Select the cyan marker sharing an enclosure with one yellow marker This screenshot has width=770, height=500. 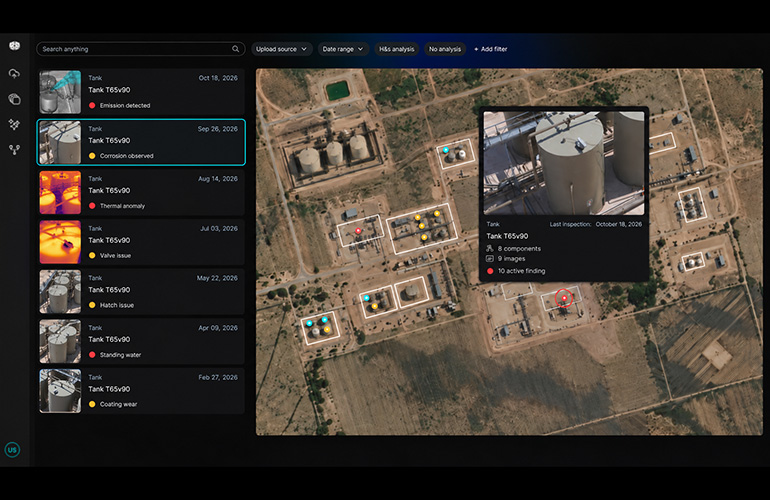[366, 298]
